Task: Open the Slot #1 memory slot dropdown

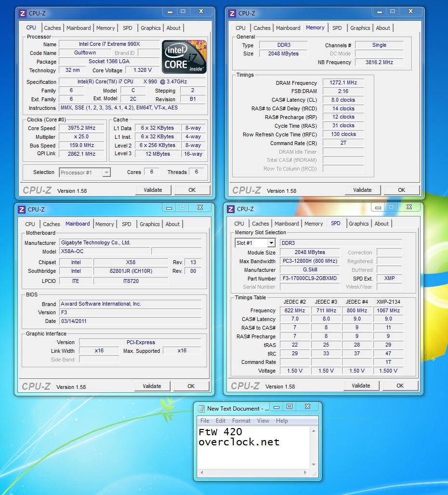Action: (x=271, y=243)
